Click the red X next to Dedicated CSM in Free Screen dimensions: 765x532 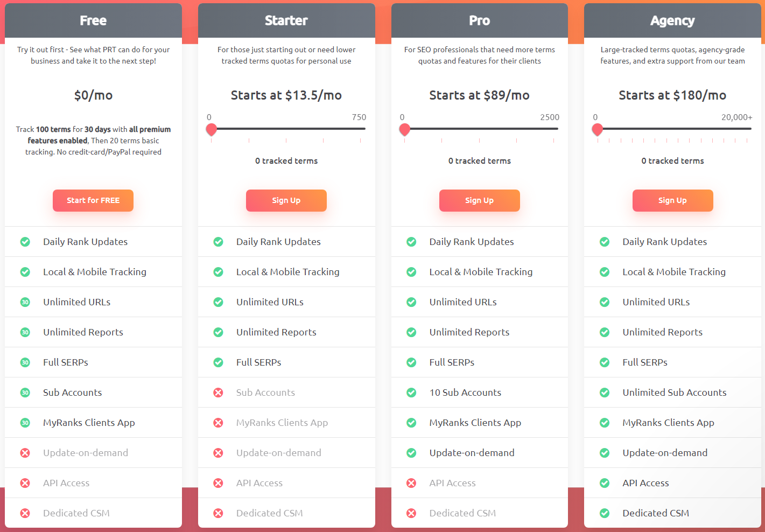[x=25, y=513]
